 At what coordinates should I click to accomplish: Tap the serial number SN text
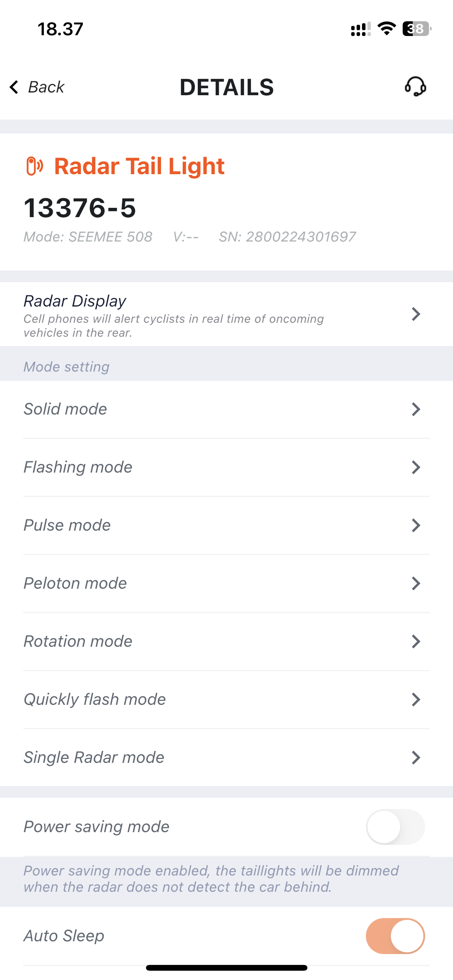[287, 236]
